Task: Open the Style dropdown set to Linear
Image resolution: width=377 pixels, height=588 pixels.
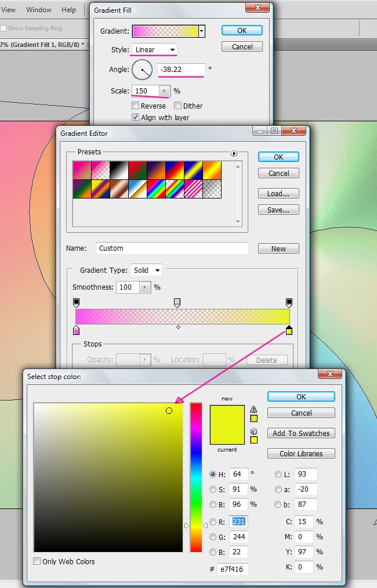Action: point(154,50)
